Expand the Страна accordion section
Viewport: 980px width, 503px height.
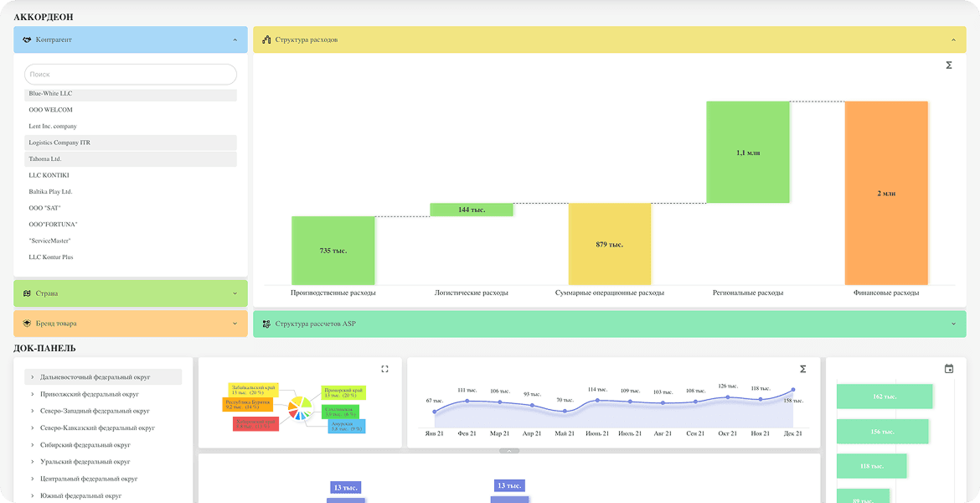click(235, 293)
